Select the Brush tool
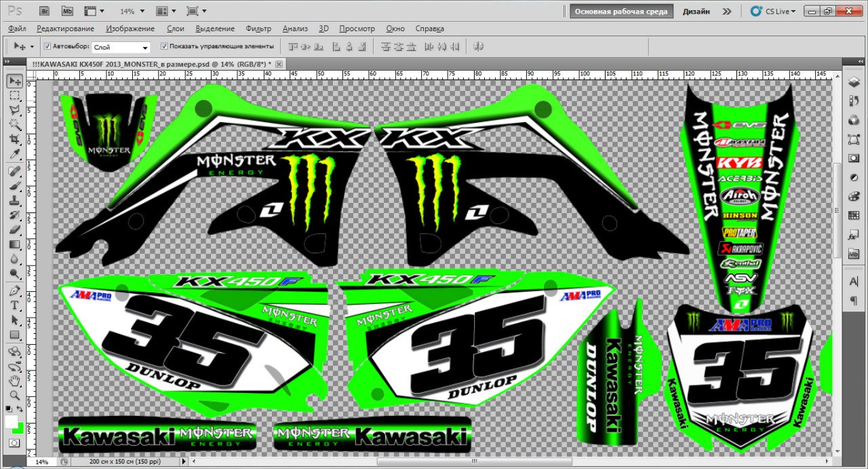Image resolution: width=868 pixels, height=469 pixels. 14,185
